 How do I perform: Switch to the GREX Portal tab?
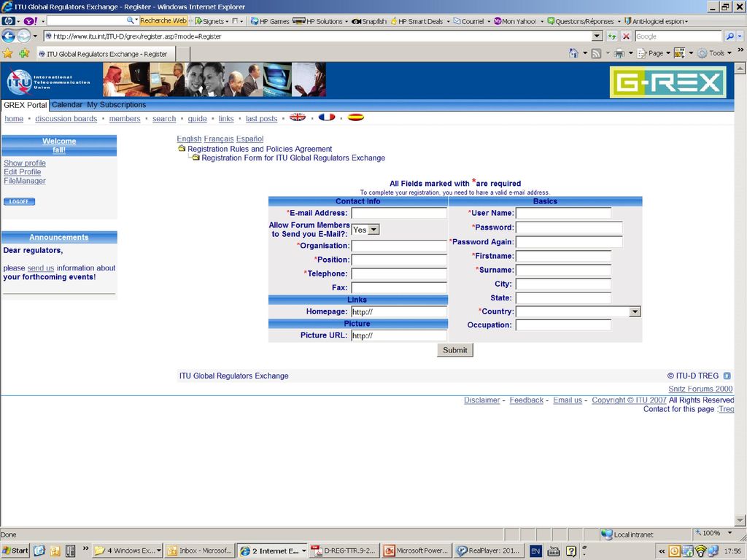pyautogui.click(x=26, y=105)
